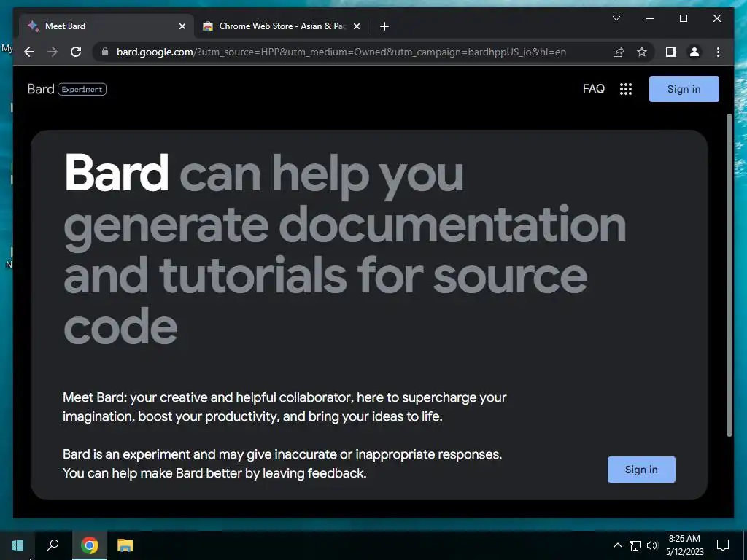Open the taskbar clock showing 8:26 AM
This screenshot has height=560, width=747.
[x=684, y=545]
